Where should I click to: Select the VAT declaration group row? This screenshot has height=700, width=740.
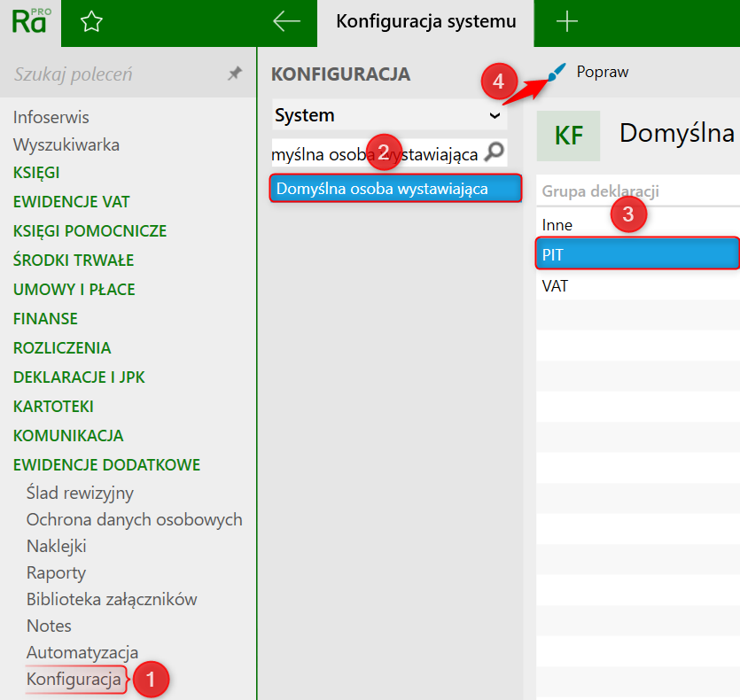pos(638,285)
